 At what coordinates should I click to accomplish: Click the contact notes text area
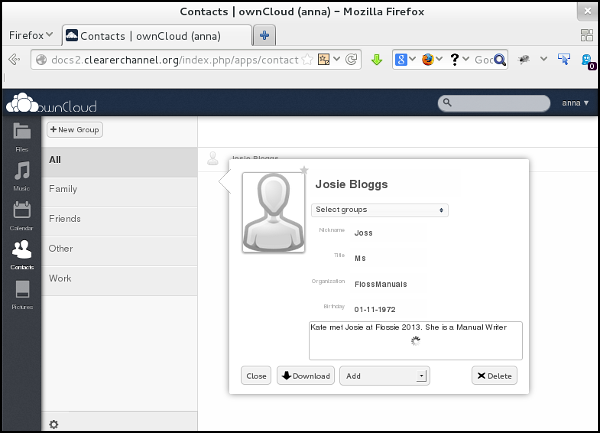click(415, 340)
